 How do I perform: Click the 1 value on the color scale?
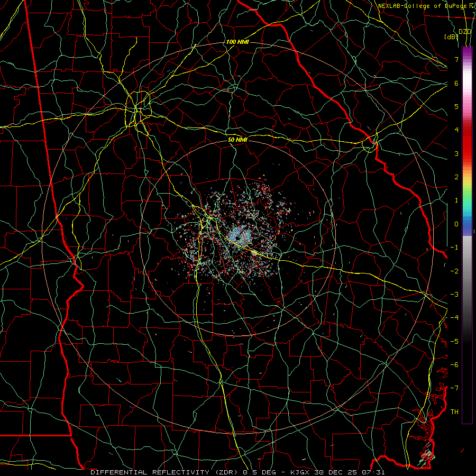(456, 200)
